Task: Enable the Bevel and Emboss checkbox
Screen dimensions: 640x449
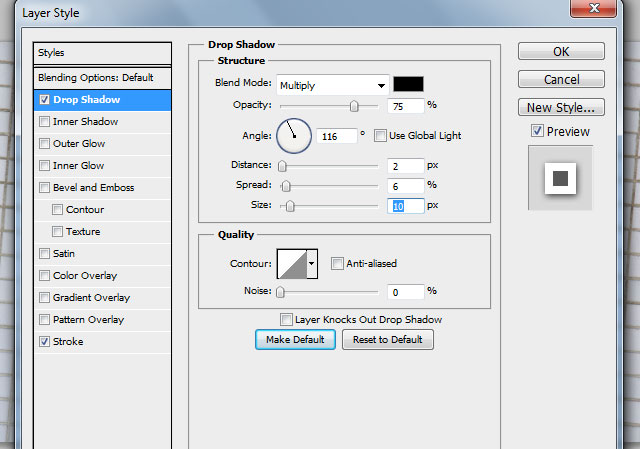Action: point(44,188)
